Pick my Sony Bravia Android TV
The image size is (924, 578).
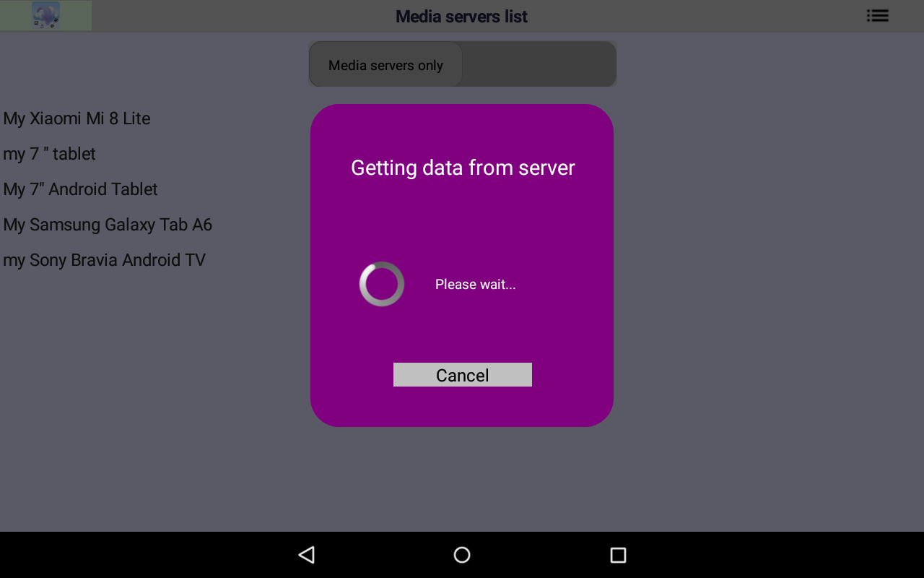[x=104, y=260]
